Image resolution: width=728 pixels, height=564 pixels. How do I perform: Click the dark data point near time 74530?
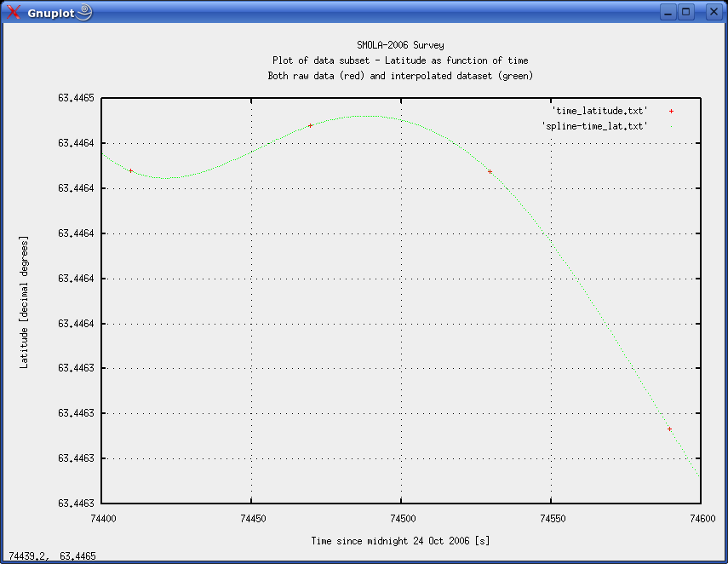click(490, 171)
